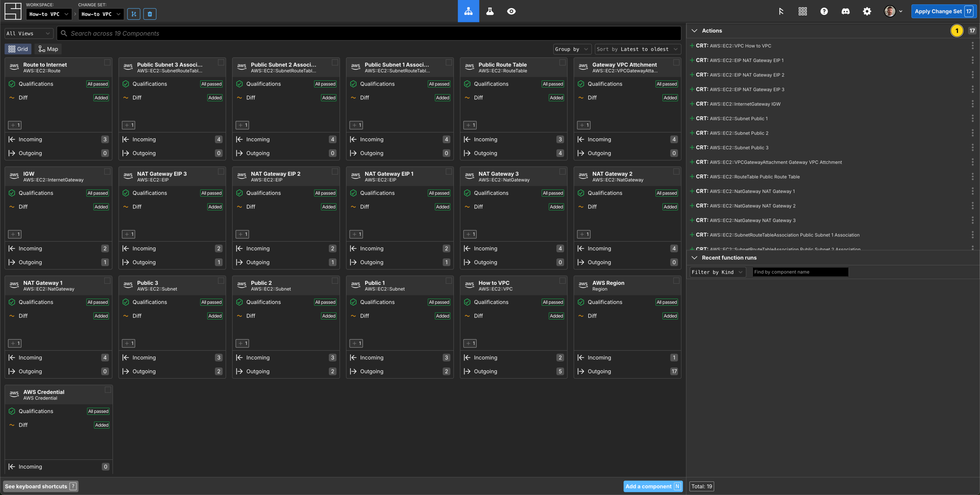The image size is (980, 495).
Task: Open the grid apps icon in header
Action: 803,11
